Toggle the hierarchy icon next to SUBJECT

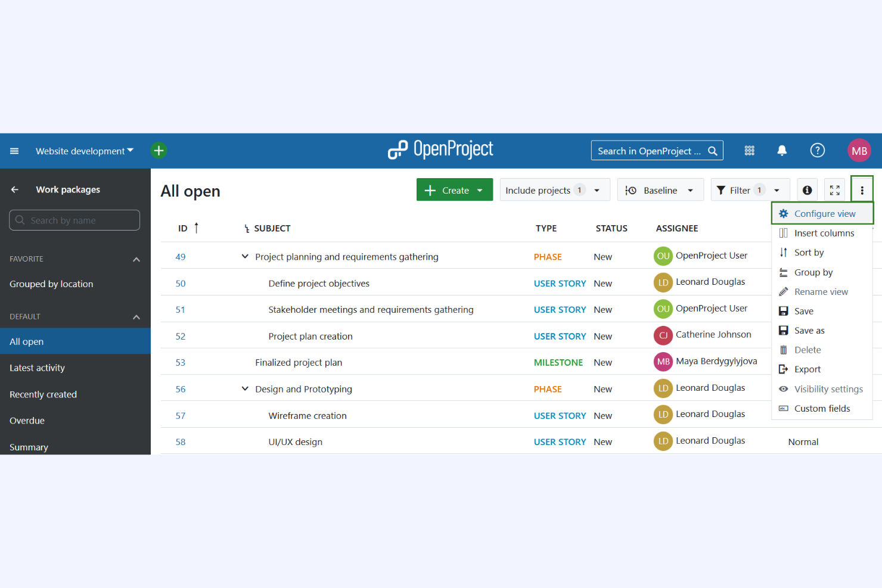247,229
